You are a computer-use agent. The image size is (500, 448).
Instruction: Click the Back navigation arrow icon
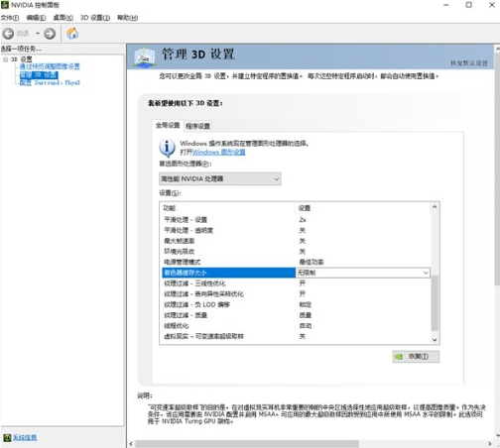tap(8, 34)
